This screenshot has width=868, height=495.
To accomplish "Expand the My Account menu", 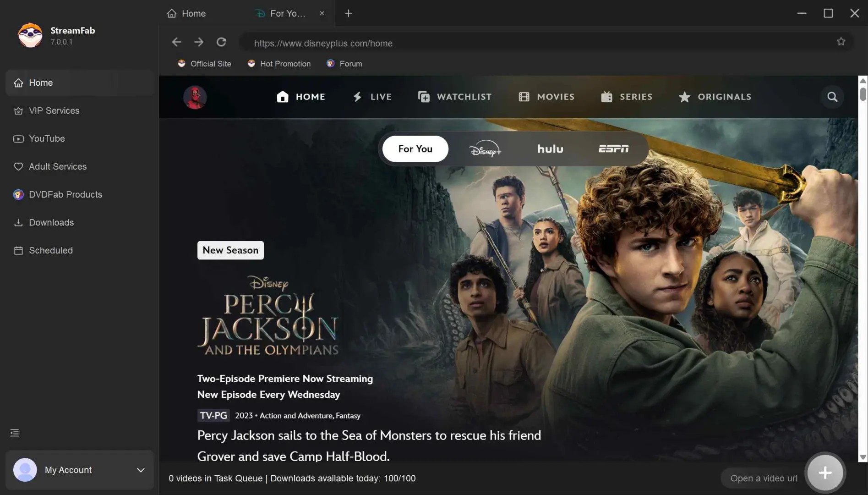I will pos(140,470).
